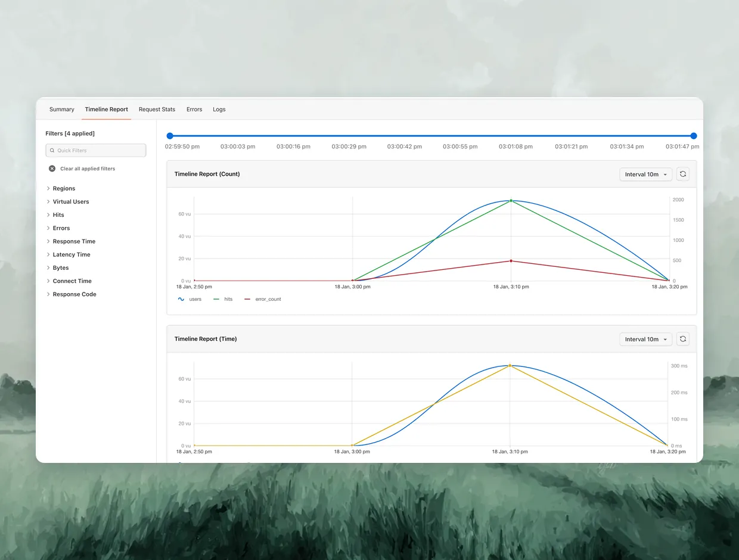
Task: Toggle the users legend series
Action: tap(190, 299)
